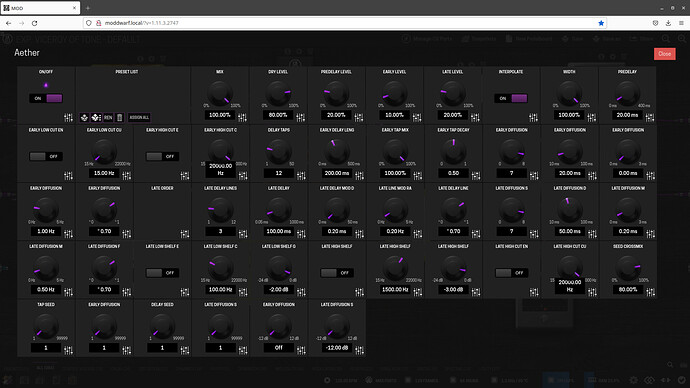Image resolution: width=690 pixels, height=388 pixels.
Task: Enable the Early High Cut E switch
Action: click(162, 157)
